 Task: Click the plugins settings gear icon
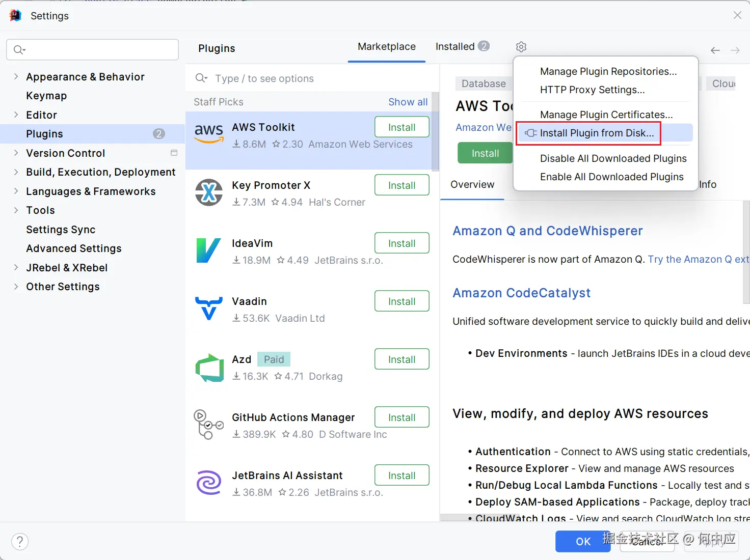(x=521, y=47)
